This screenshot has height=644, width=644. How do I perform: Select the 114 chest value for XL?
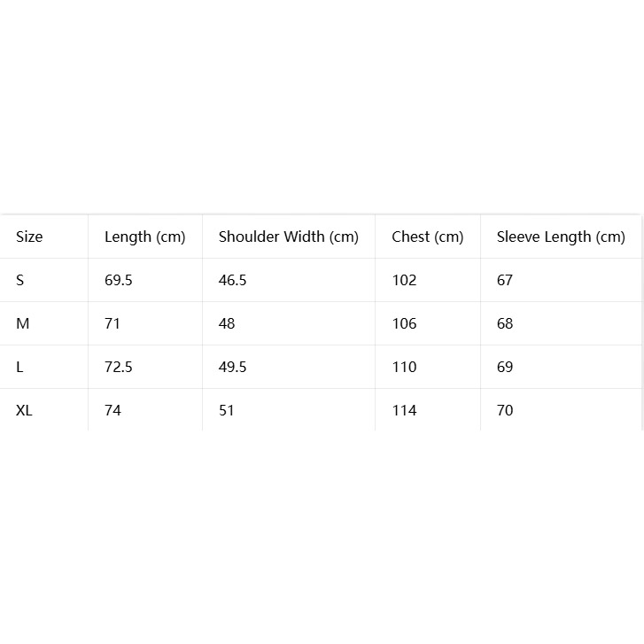pyautogui.click(x=404, y=410)
